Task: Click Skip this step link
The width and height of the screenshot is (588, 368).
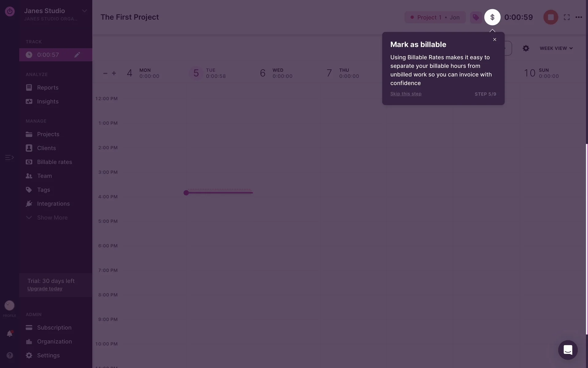Action: click(x=405, y=94)
